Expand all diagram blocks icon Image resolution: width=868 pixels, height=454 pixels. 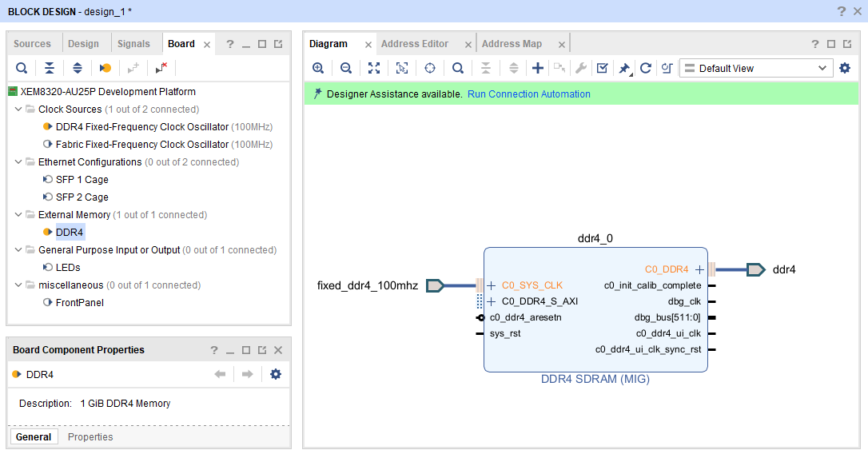coord(514,68)
